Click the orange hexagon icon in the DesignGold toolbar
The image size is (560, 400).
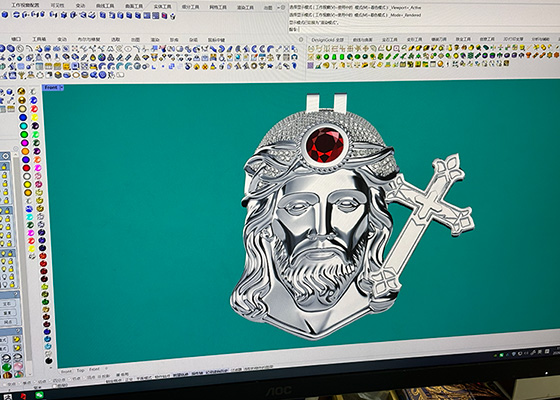coord(556,55)
